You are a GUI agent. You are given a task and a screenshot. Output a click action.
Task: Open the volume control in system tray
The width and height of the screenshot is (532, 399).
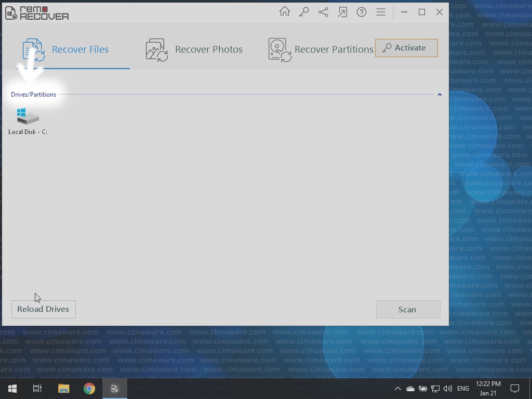(448, 389)
